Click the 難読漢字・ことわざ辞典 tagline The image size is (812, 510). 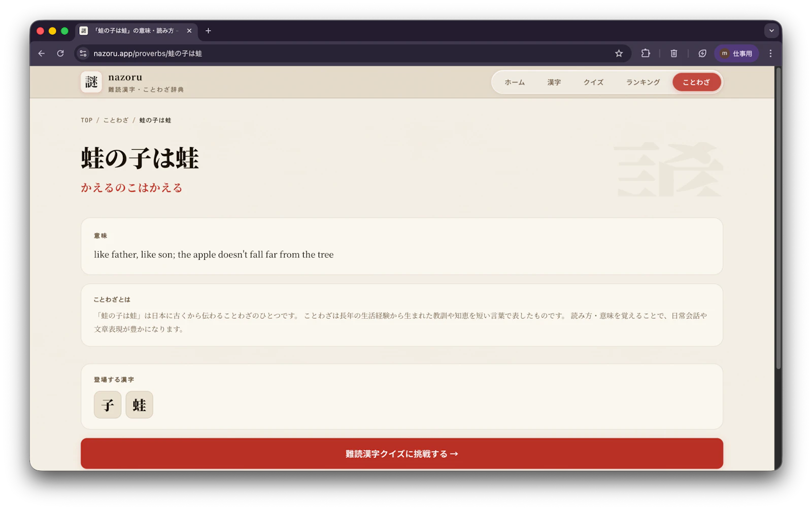coord(146,90)
